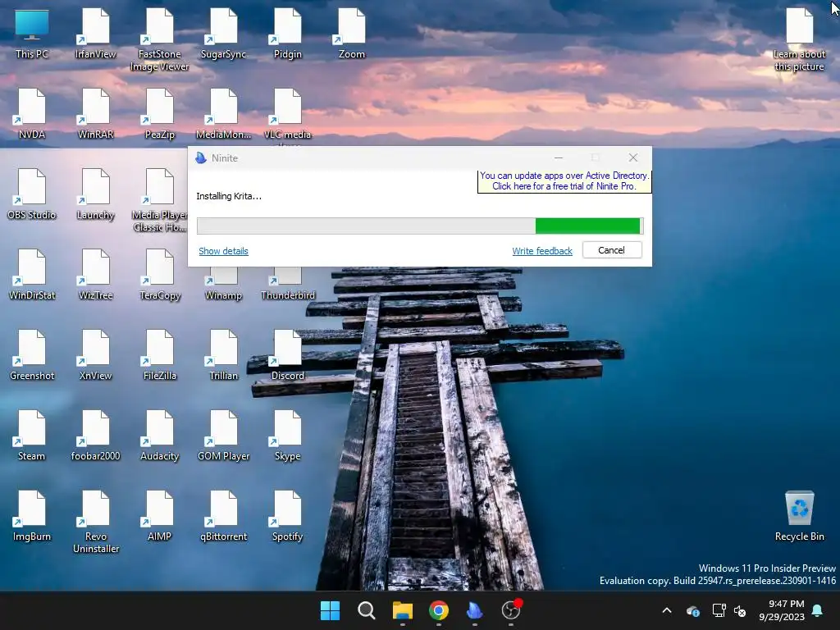The width and height of the screenshot is (840, 630).
Task: Select the SugarSync desktop shortcut
Action: [223, 33]
